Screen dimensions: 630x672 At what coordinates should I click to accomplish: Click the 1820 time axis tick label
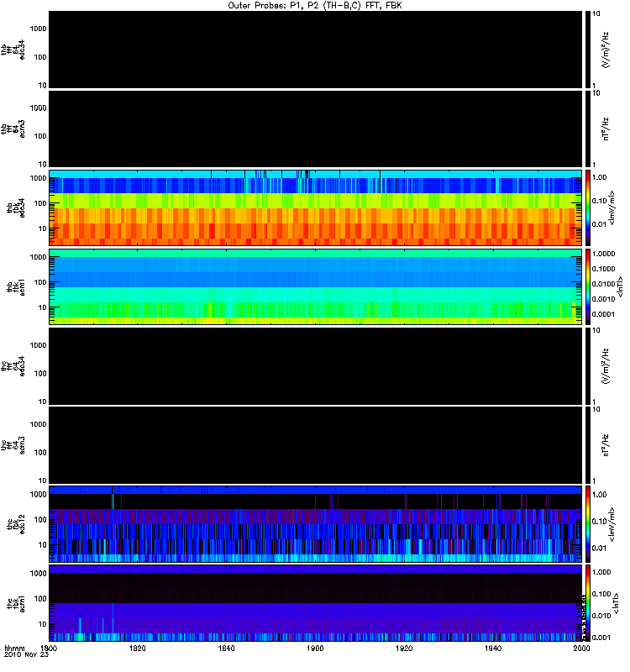click(138, 648)
